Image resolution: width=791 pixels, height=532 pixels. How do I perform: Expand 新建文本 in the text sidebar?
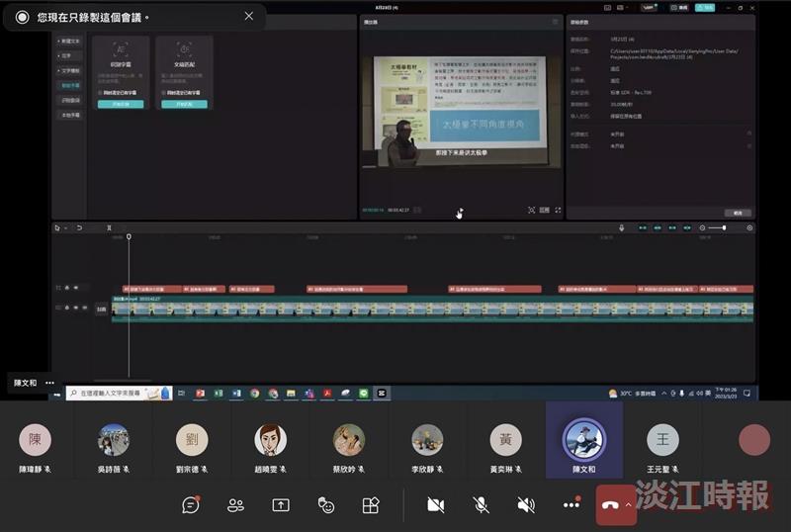69,41
